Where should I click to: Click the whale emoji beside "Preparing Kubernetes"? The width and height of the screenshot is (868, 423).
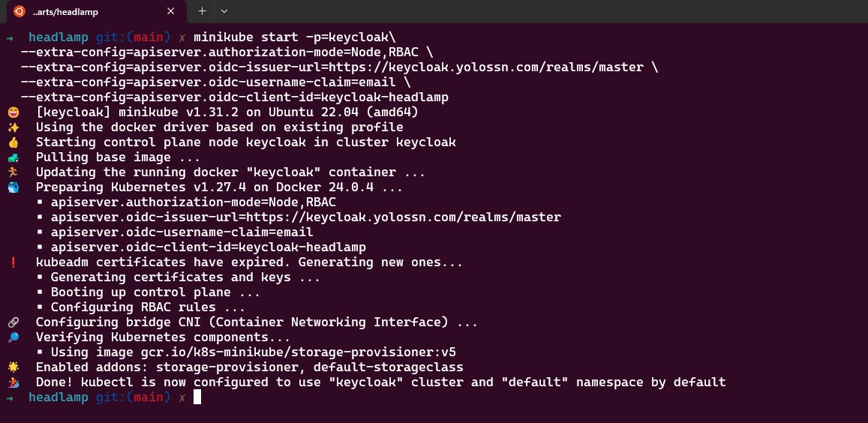click(13, 187)
